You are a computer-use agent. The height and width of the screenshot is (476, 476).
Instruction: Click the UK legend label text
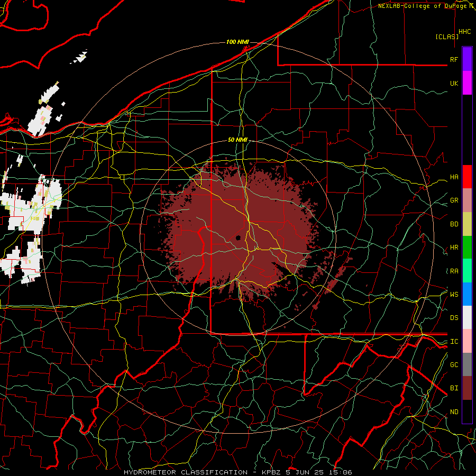pyautogui.click(x=454, y=83)
